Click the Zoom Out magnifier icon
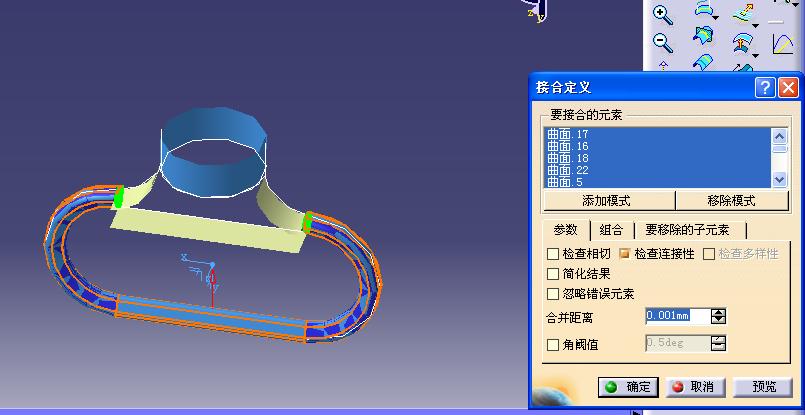805x415 pixels. [663, 43]
